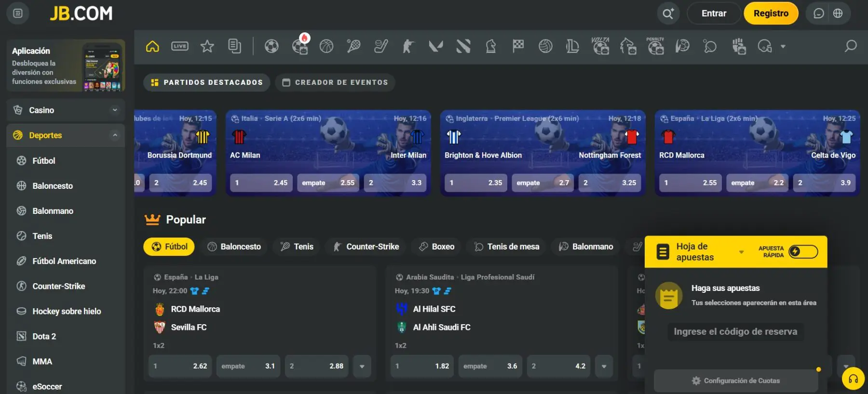Select the Counter-Strike tab under Popular
This screenshot has height=394, width=868.
[x=366, y=247]
